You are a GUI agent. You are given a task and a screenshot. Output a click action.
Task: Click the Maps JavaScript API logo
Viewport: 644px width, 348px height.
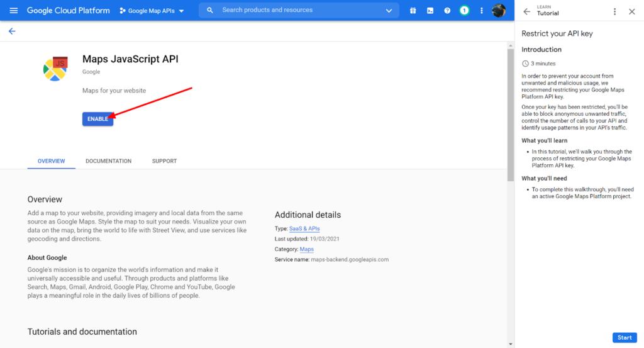click(55, 69)
